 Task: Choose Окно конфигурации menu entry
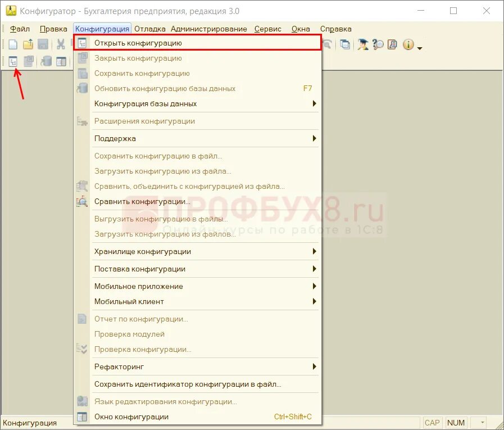(197, 417)
